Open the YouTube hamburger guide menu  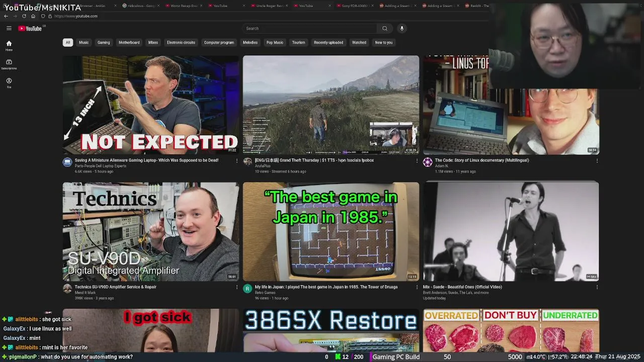pyautogui.click(x=9, y=28)
